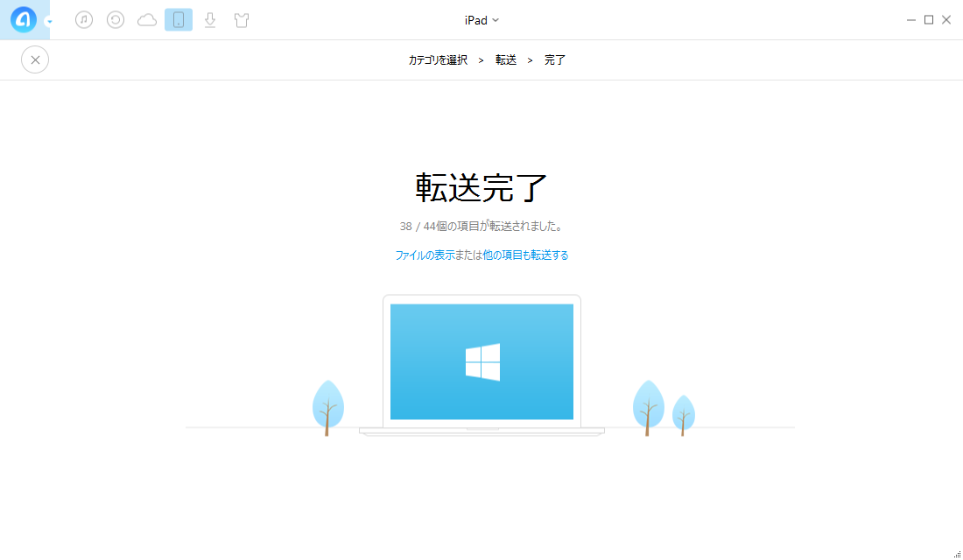Viewport: 963px width, 560px height.
Task: Open the ファイルの表示 link
Action: [x=425, y=255]
